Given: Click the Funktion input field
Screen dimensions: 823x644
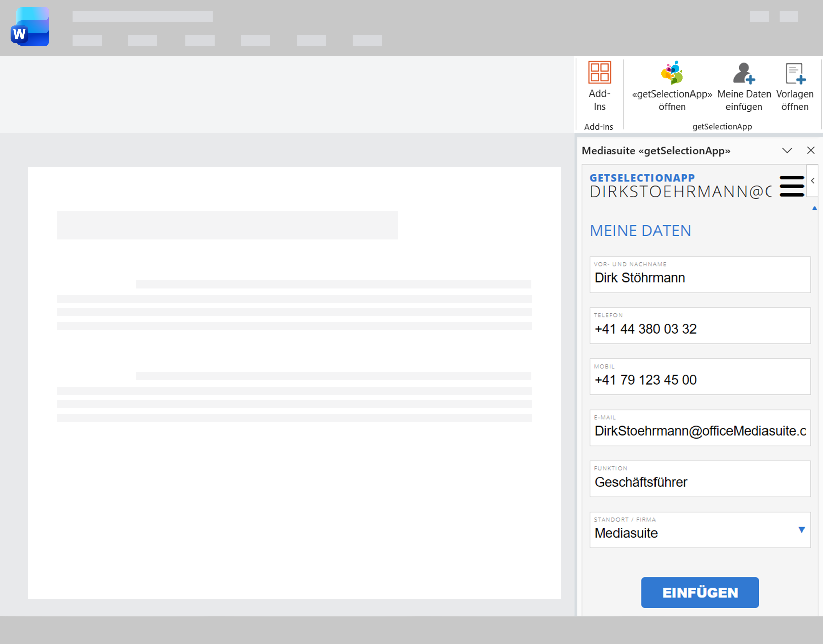Looking at the screenshot, I should [700, 479].
